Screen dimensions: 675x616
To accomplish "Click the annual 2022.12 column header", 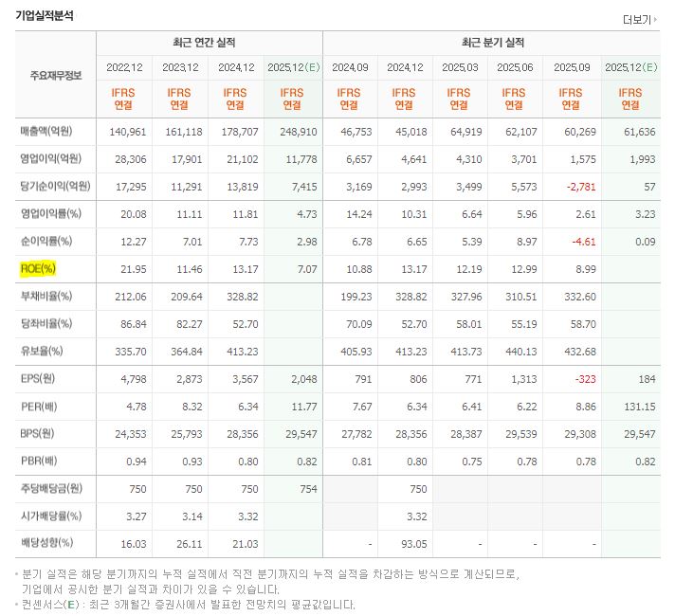I will click(x=124, y=67).
